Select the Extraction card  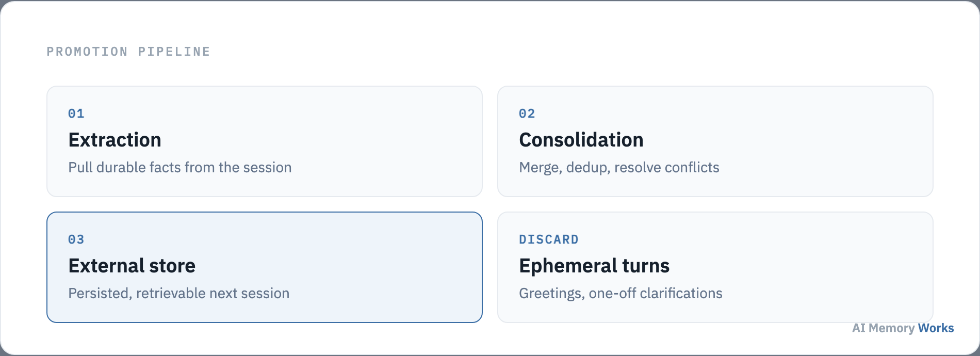pos(265,141)
